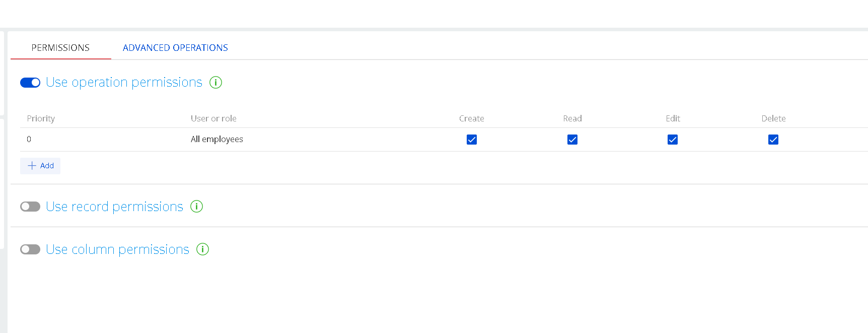Open info icon for record permissions

196,207
